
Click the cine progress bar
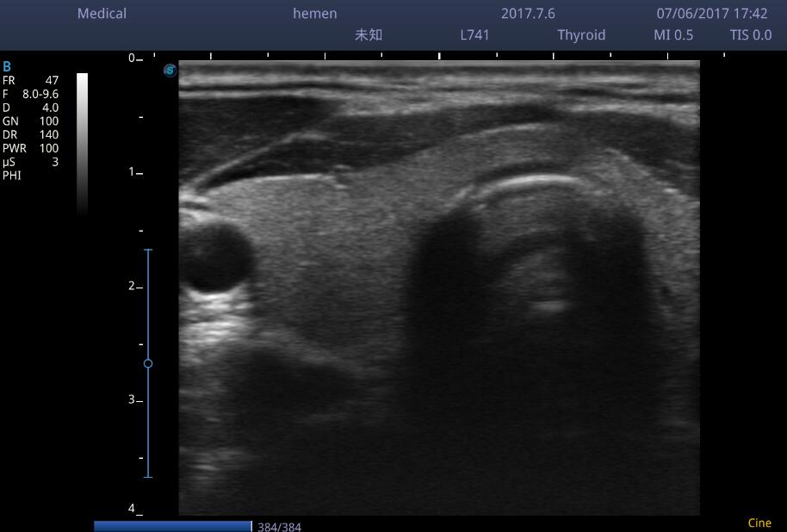point(172,526)
